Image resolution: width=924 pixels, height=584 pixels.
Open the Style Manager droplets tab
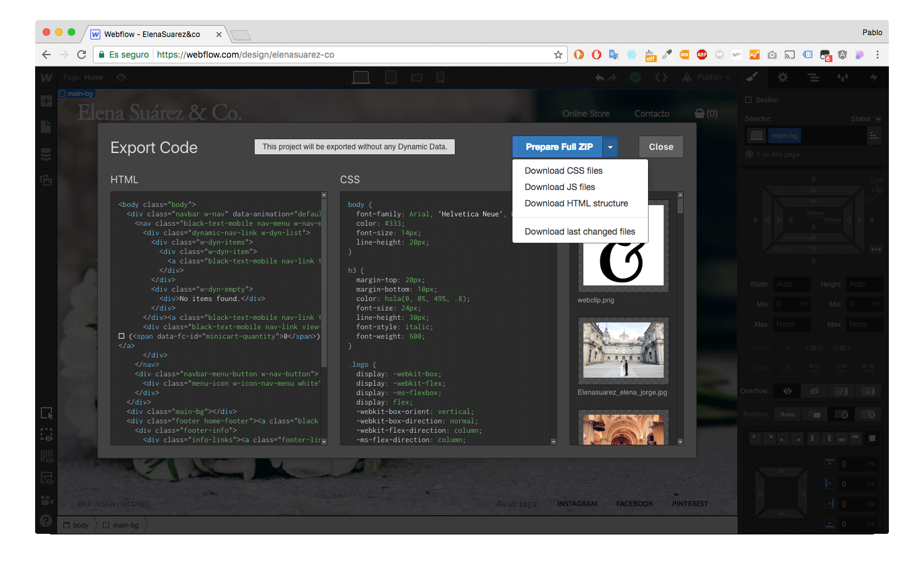pyautogui.click(x=843, y=78)
